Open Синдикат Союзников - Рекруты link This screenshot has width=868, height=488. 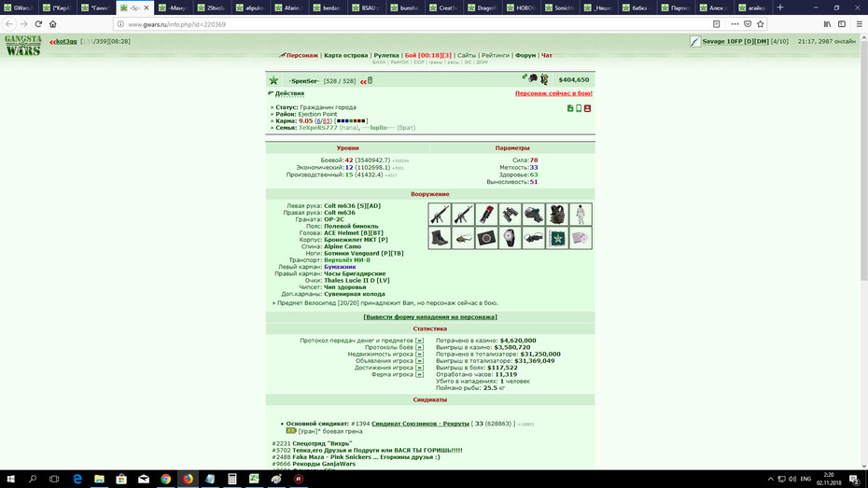tap(420, 424)
